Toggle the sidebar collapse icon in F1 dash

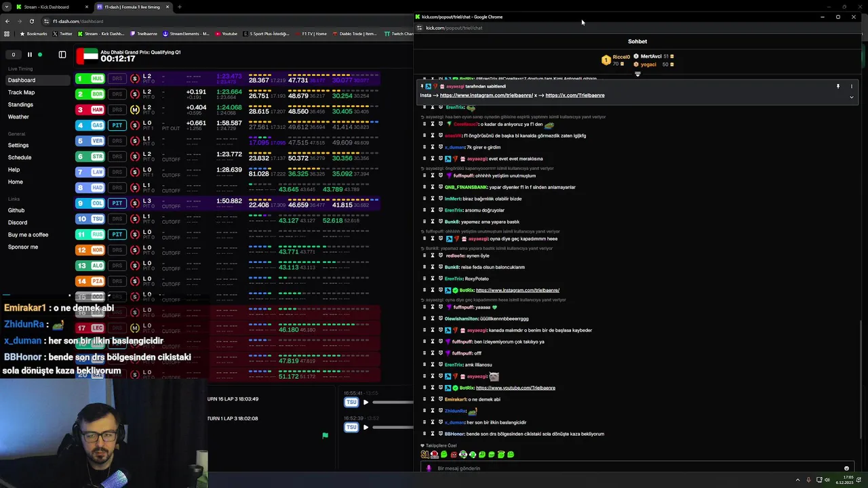(x=62, y=55)
